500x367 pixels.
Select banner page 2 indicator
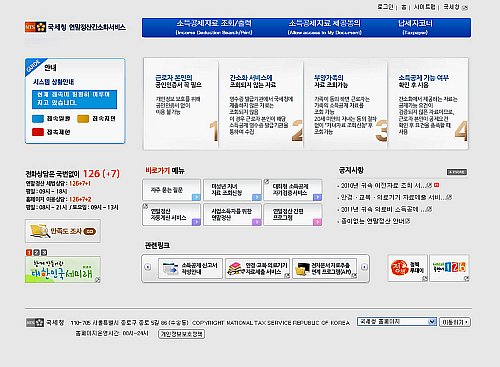(x=36, y=252)
